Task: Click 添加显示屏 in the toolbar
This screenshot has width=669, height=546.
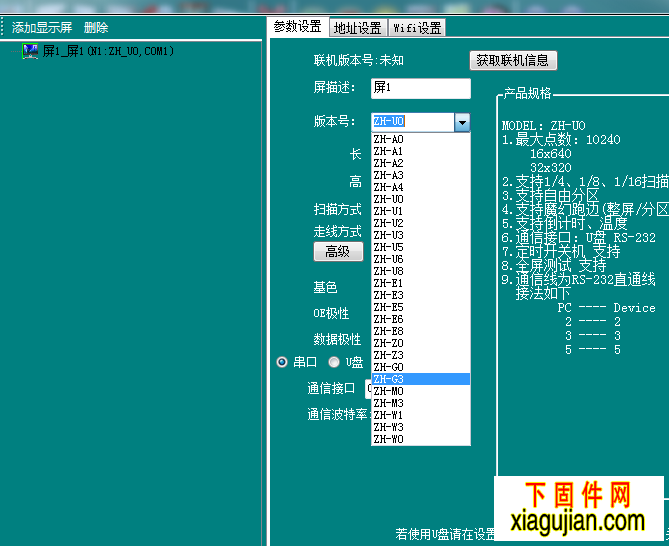Action: (42, 28)
